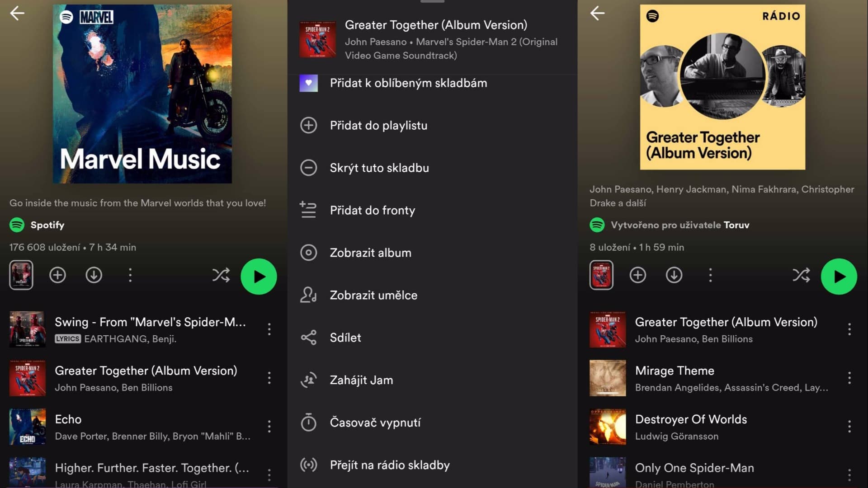Play Destroyer Of Worlds by Ludwig Göransson

tap(722, 427)
